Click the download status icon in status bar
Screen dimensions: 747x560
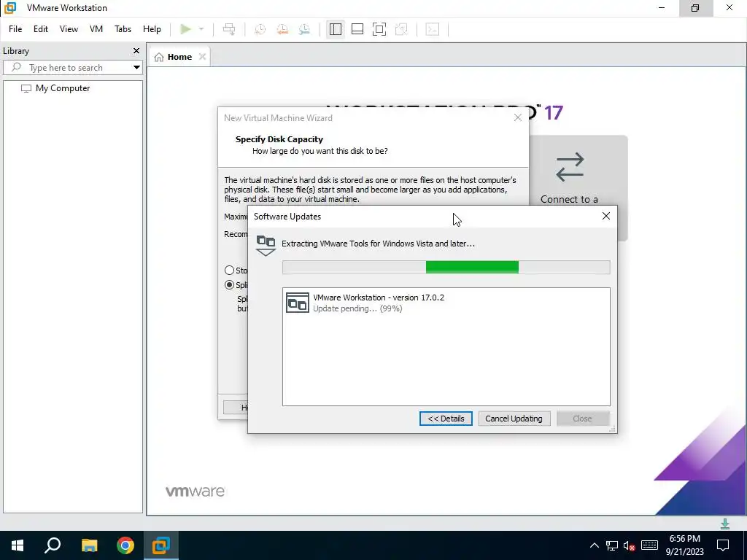[725, 524]
